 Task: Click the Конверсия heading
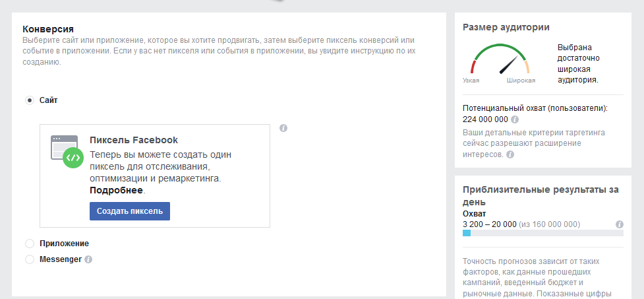pos(48,29)
